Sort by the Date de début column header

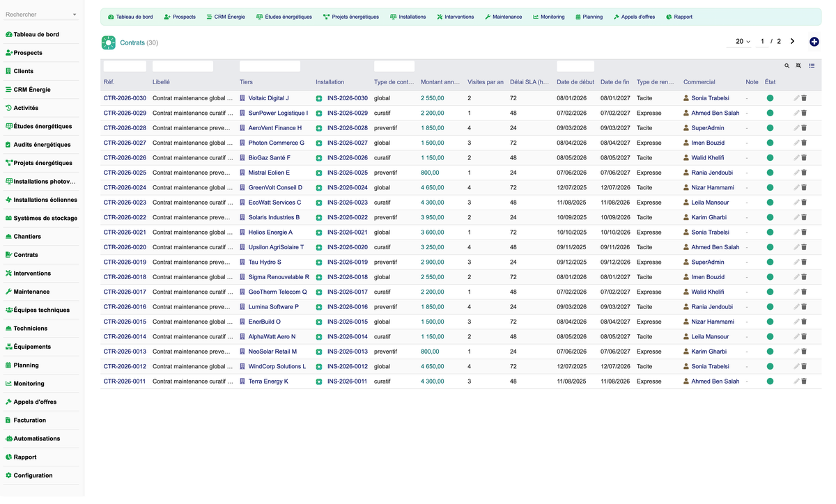click(x=575, y=82)
